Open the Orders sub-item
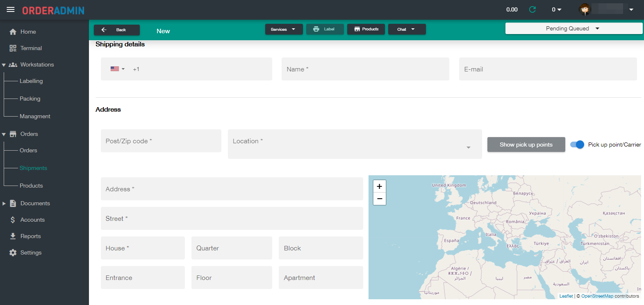 (28, 150)
